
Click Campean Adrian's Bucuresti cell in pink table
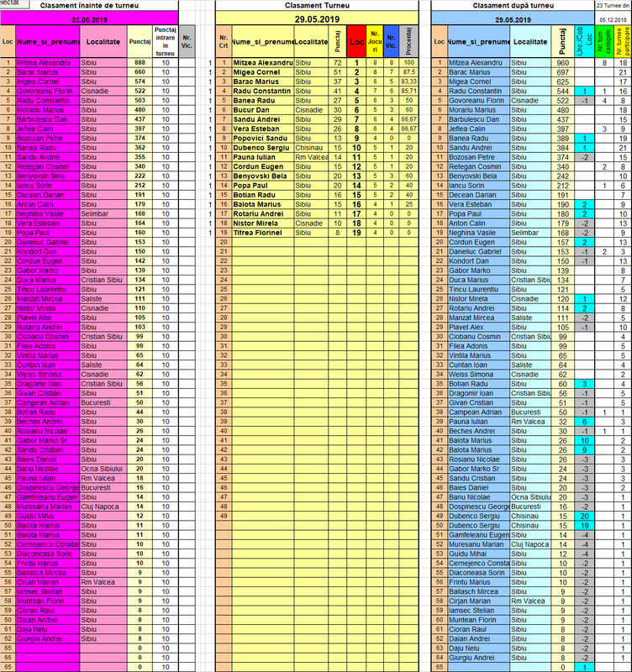tap(103, 402)
